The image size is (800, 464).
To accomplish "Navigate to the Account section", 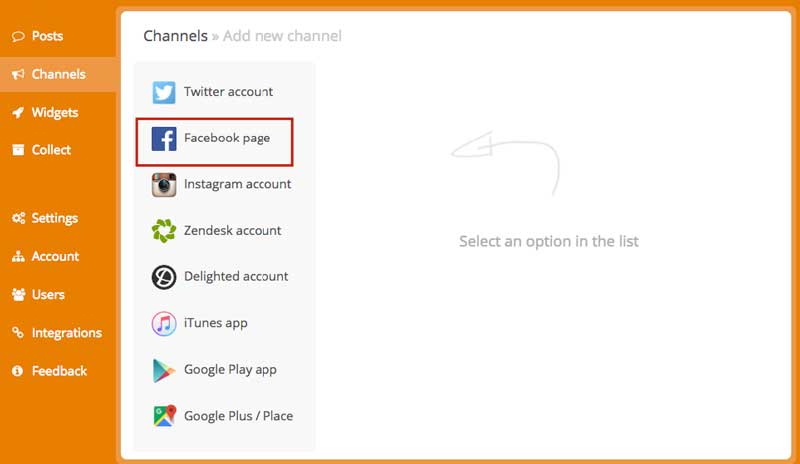I will (58, 256).
